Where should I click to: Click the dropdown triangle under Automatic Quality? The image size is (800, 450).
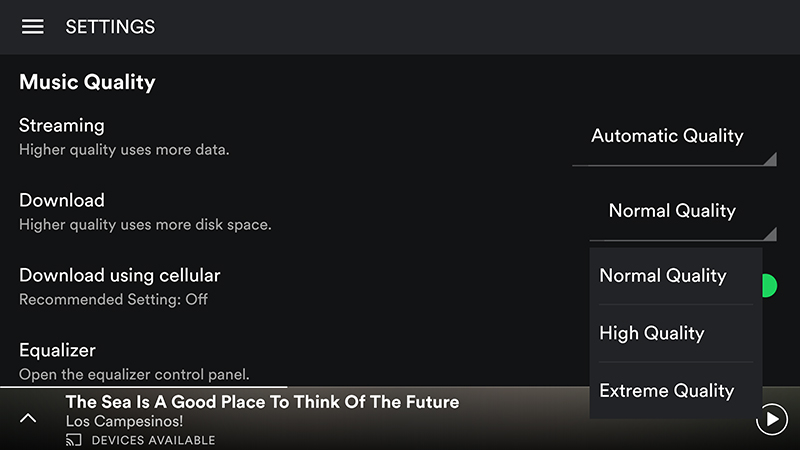click(770, 159)
